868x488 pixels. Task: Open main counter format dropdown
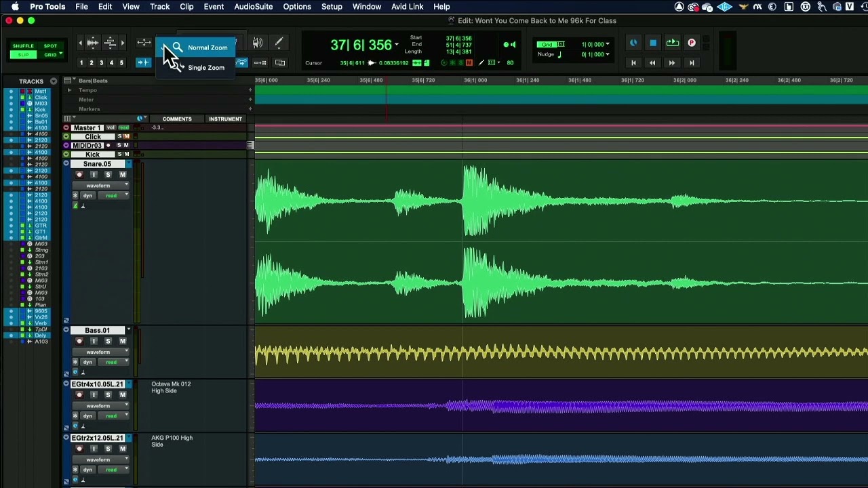coord(397,45)
